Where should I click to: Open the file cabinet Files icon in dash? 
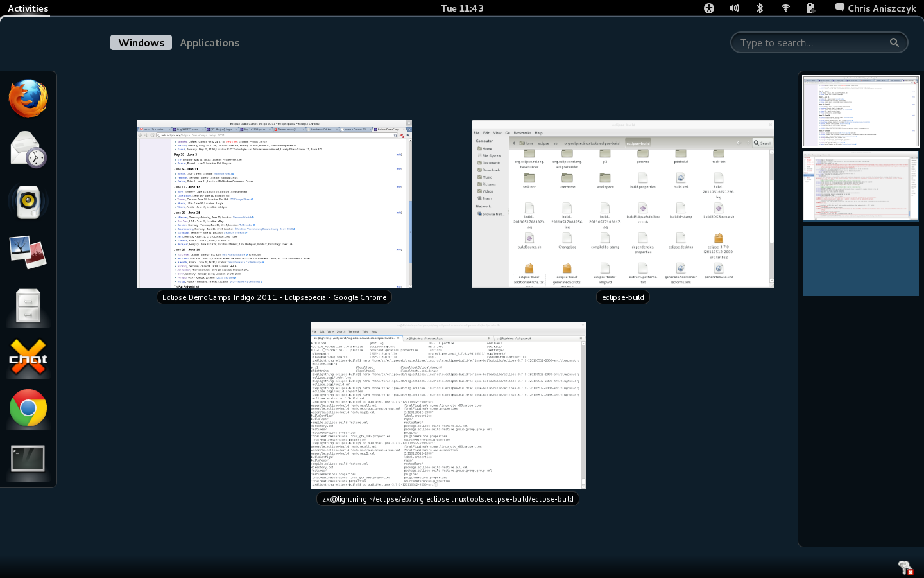28,306
